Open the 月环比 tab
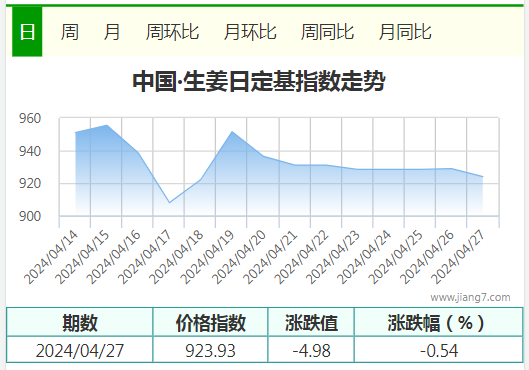The image size is (529, 370). point(250,32)
